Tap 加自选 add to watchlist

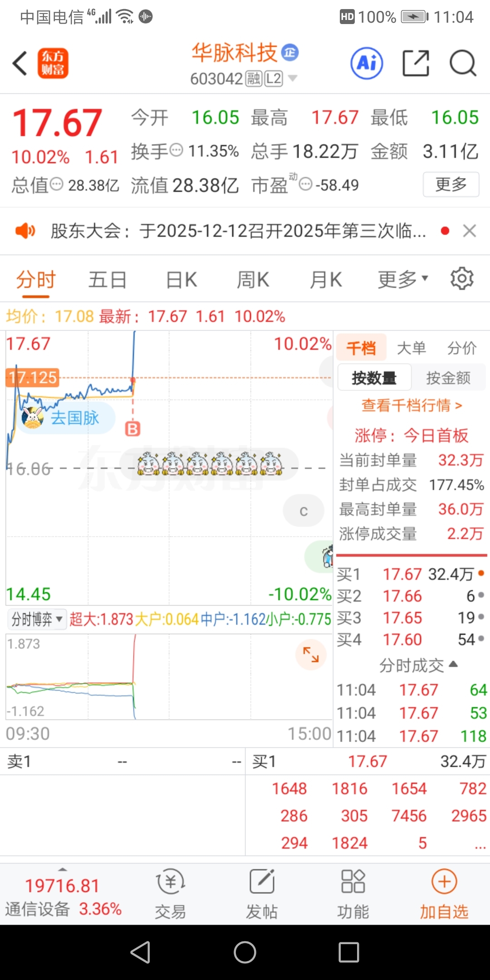(x=444, y=894)
